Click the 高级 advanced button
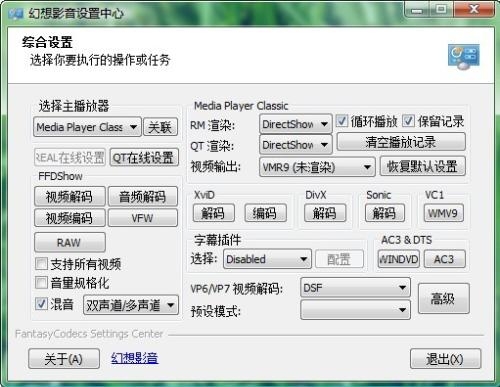Viewport: 500px width, 387px height. [443, 298]
